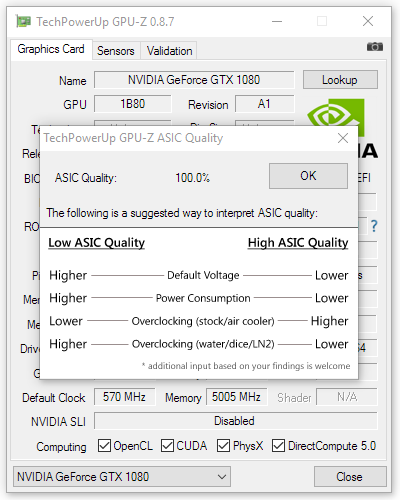Click the Overclocking (stock/air cooler) label
This screenshot has height=500, width=400.
point(203,321)
